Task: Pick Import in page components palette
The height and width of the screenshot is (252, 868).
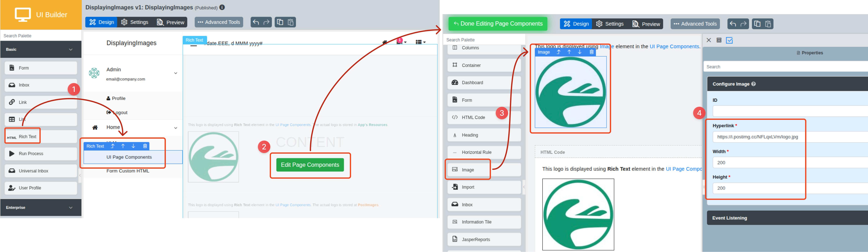Action: (484, 187)
